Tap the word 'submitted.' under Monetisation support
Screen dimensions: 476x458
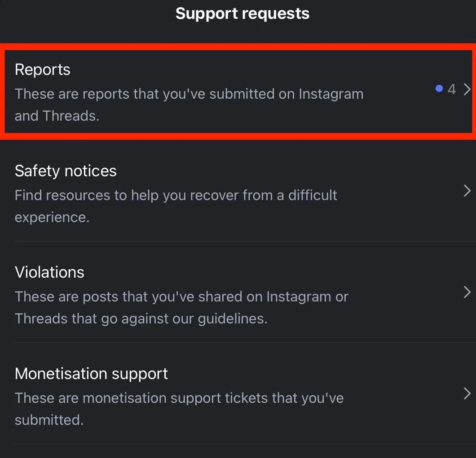[x=49, y=420]
